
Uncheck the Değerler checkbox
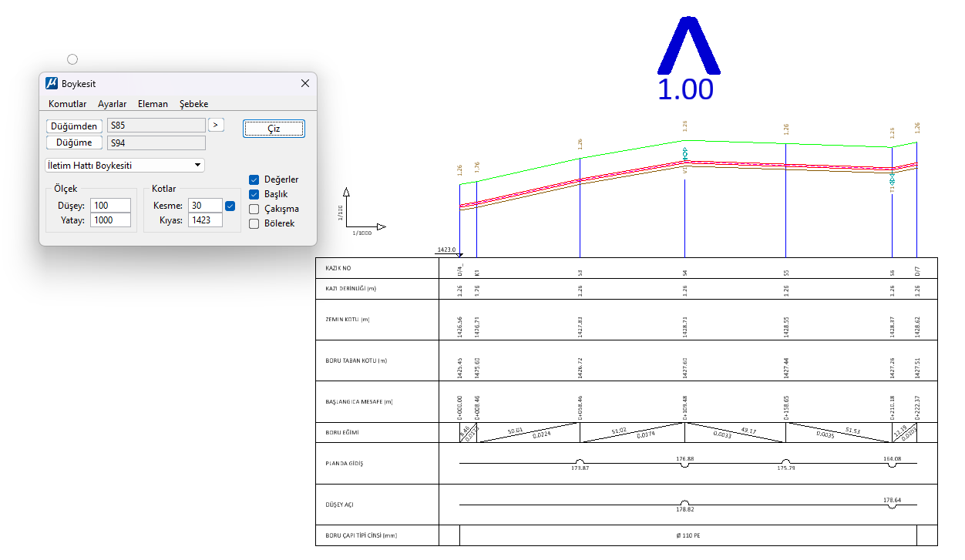[254, 179]
